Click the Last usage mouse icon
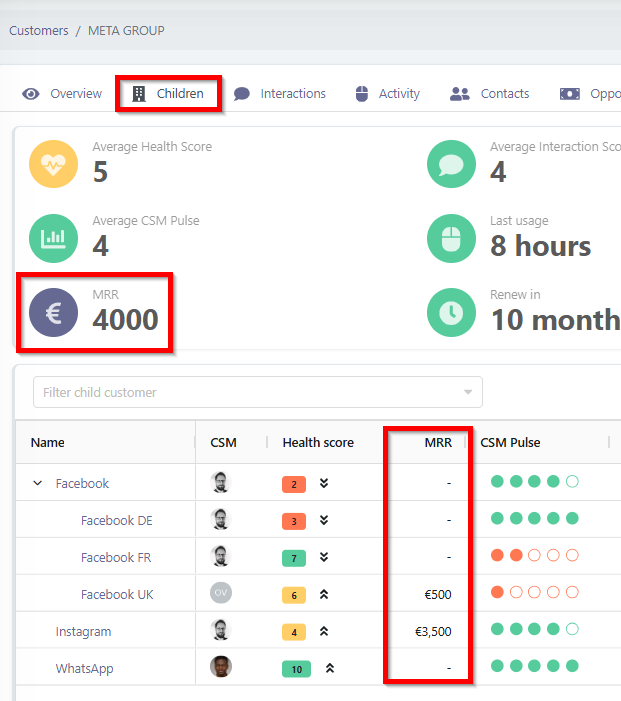This screenshot has width=621, height=701. point(452,238)
